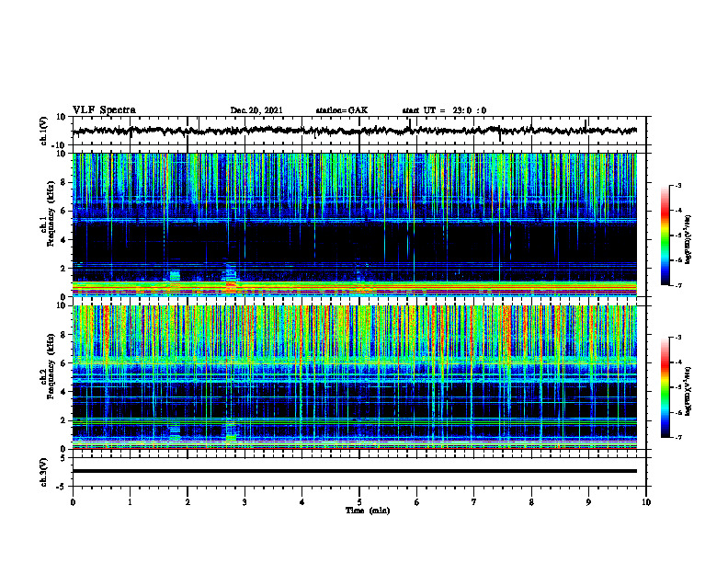The height and width of the screenshot is (563, 728).
Task: Click the ch.1 spectrogram panel
Action: (355, 224)
